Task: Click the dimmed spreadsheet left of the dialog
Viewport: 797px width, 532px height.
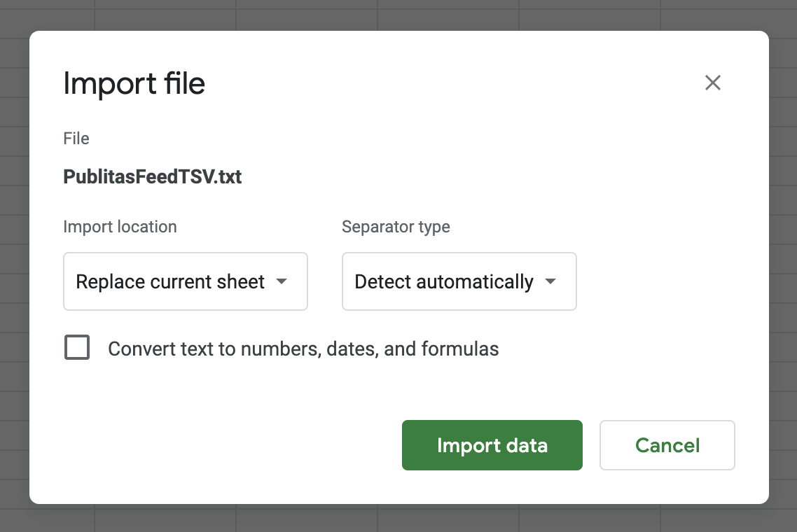Action: (14, 266)
